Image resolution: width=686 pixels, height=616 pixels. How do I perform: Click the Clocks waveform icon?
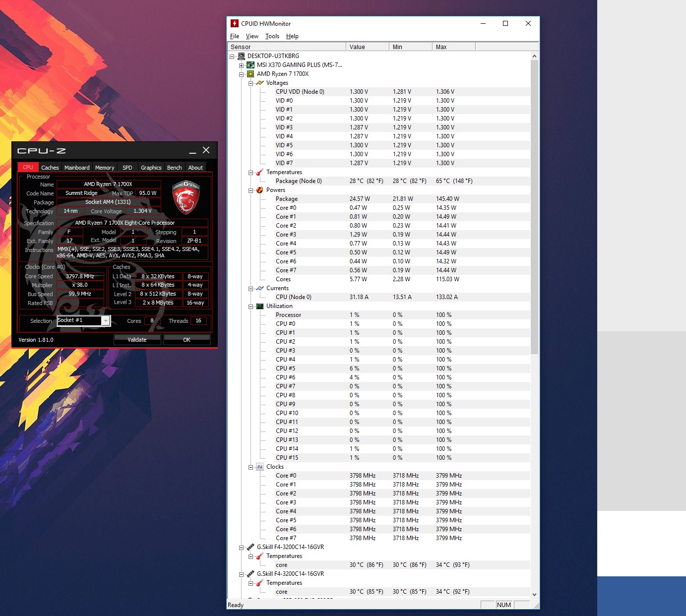click(260, 467)
